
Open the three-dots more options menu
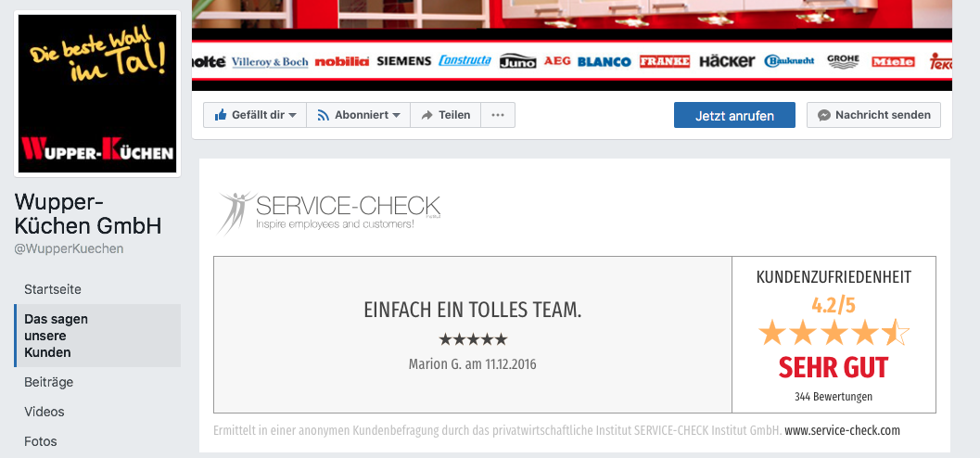pos(498,115)
